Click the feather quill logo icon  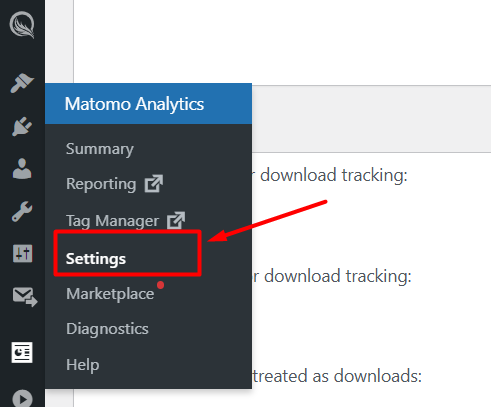[x=22, y=25]
